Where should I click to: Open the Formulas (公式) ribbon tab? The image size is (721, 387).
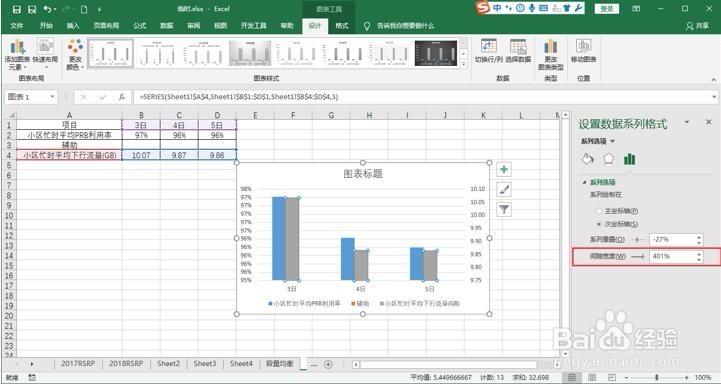pyautogui.click(x=139, y=26)
